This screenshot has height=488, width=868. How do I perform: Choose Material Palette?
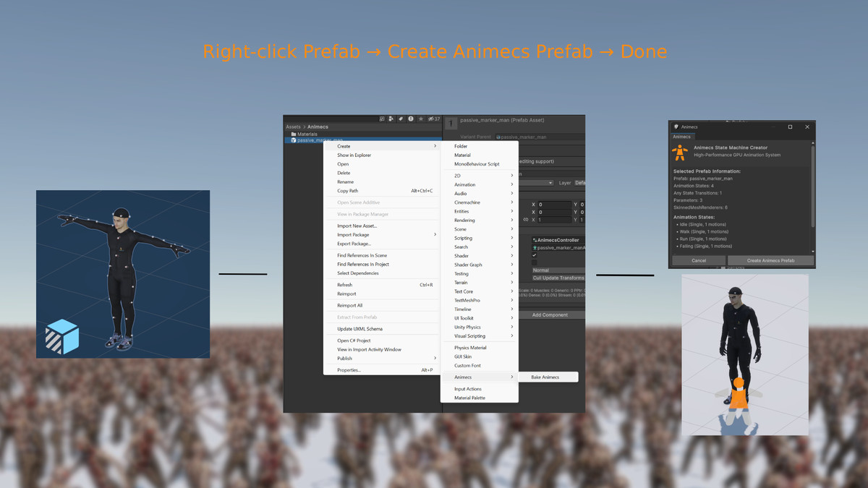click(x=480, y=398)
